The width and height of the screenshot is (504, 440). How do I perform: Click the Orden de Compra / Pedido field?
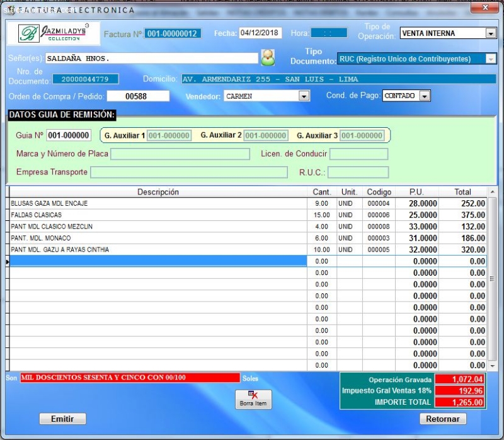[138, 96]
